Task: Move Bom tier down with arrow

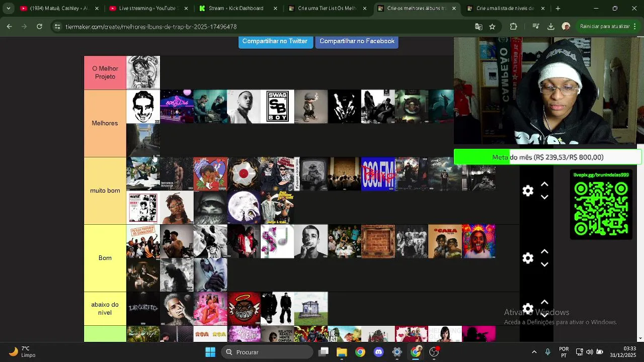Action: pos(544,264)
